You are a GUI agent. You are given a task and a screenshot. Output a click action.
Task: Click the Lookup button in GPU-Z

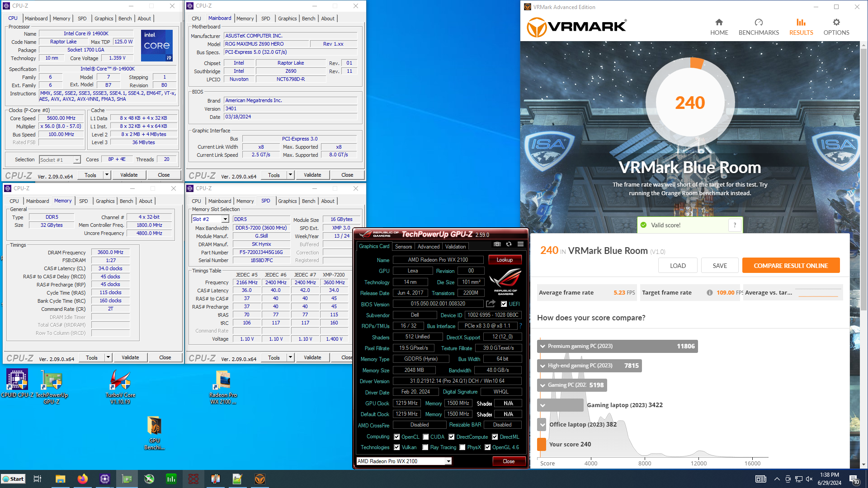point(505,260)
